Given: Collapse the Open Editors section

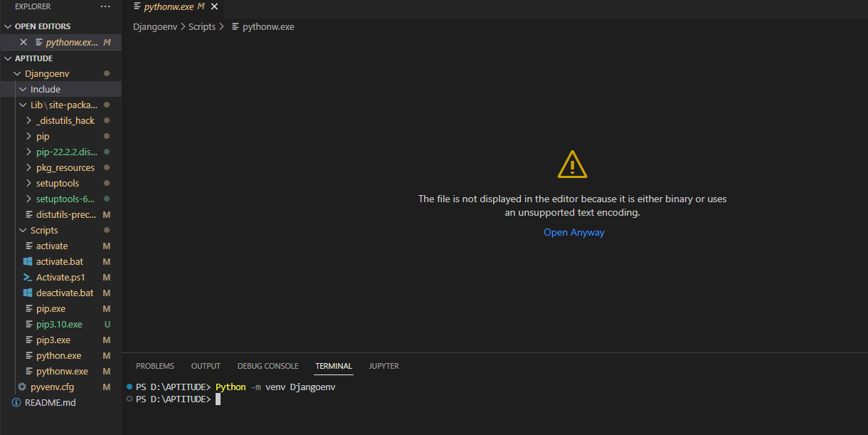Looking at the screenshot, I should click(9, 26).
